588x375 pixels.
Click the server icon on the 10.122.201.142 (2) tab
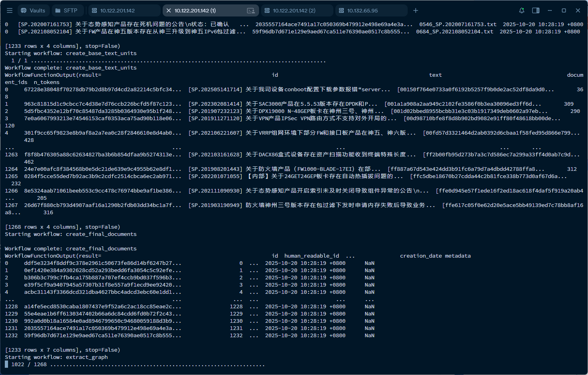(x=267, y=11)
